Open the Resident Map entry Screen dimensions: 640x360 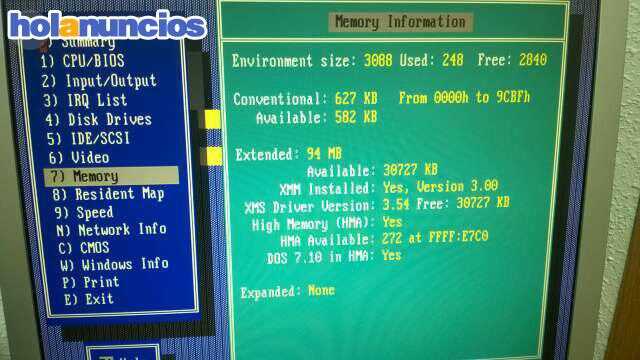coord(108,194)
